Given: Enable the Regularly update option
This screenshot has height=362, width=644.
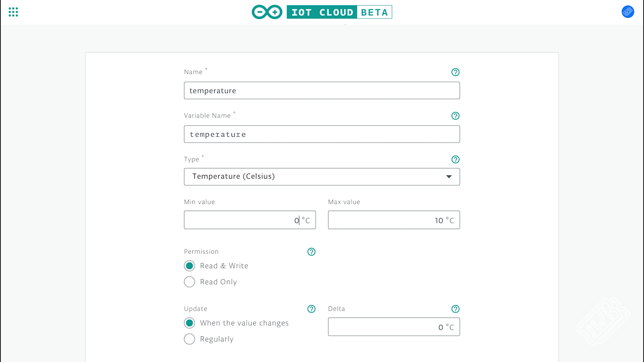Looking at the screenshot, I should (189, 339).
